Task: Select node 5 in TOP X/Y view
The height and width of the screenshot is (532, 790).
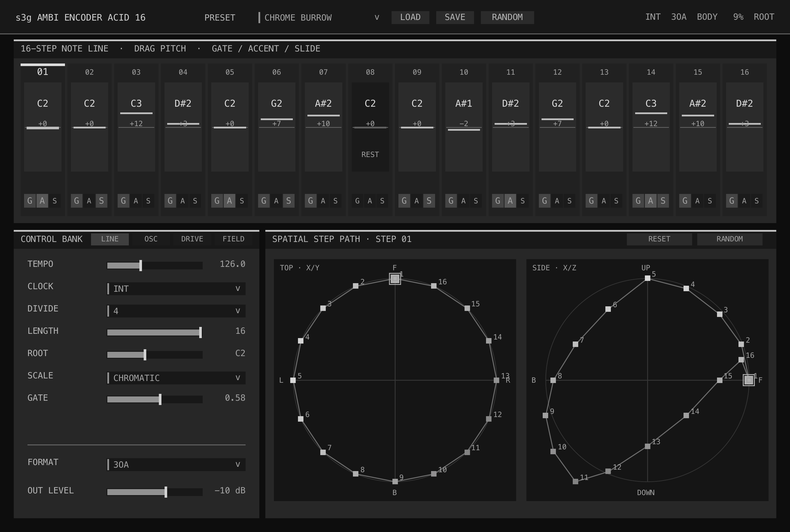Action: [293, 380]
